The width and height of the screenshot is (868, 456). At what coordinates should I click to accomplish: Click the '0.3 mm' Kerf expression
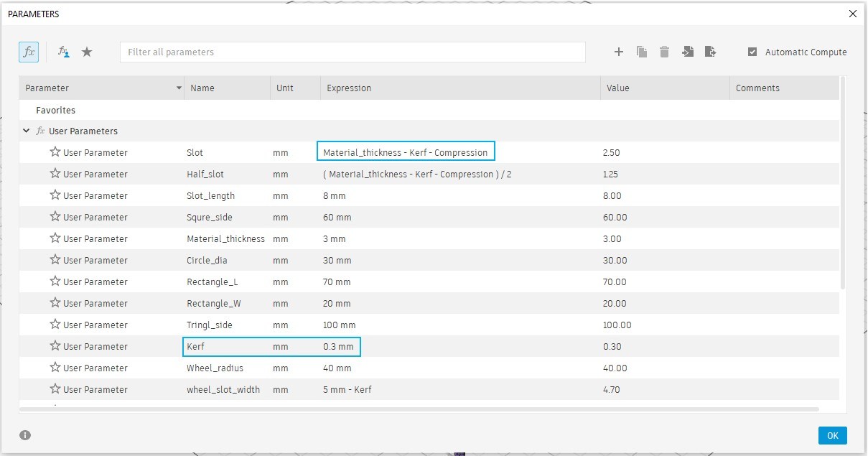[338, 346]
